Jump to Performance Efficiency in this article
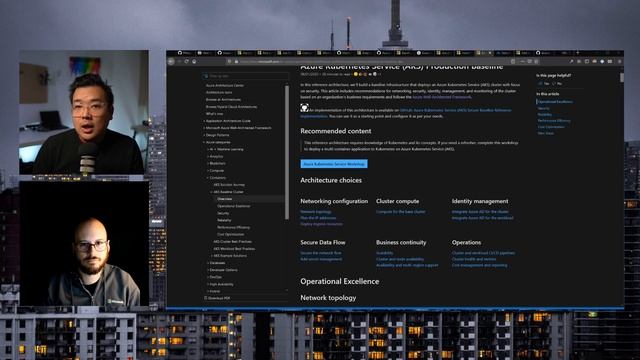This screenshot has height=360, width=640. (x=554, y=121)
